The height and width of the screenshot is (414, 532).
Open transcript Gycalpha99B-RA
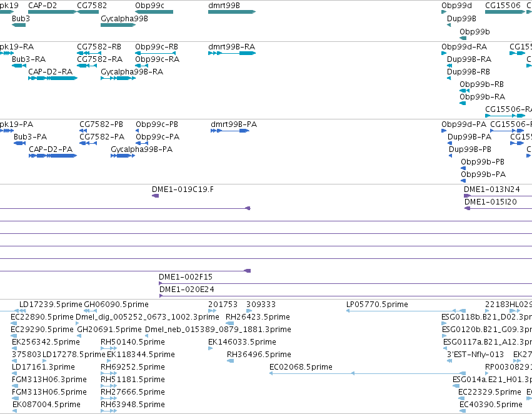118,78
